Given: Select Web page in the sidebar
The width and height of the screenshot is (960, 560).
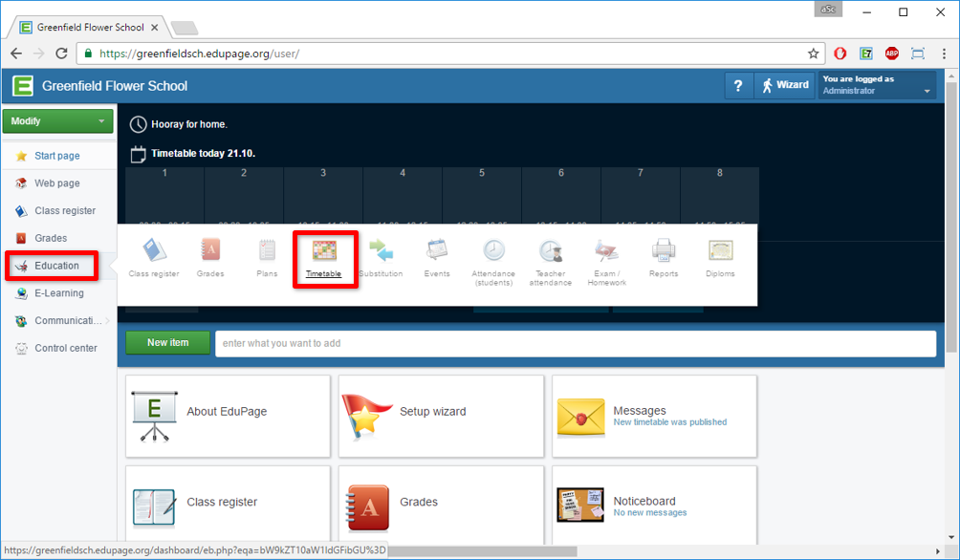Looking at the screenshot, I should (x=57, y=183).
